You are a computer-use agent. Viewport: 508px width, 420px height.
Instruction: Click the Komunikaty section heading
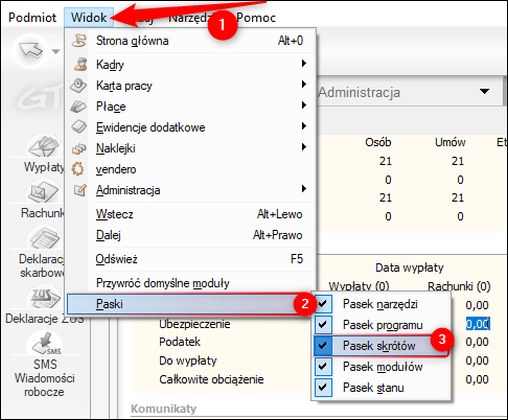(x=164, y=409)
